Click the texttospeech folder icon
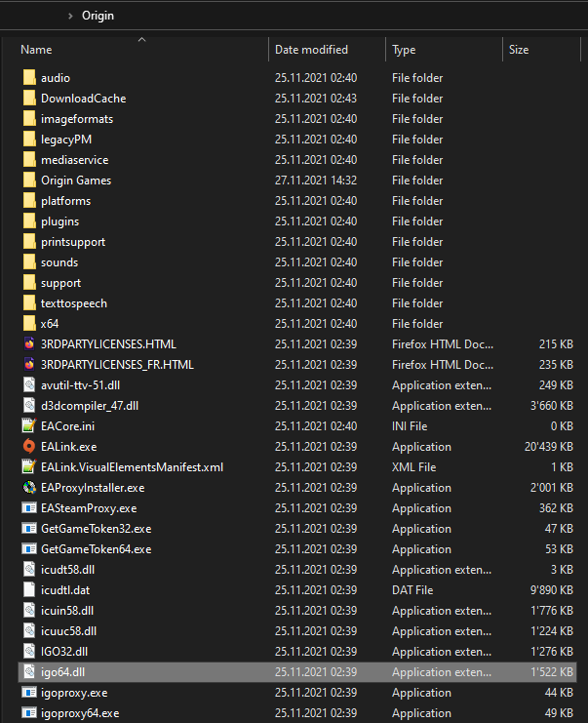 click(x=29, y=302)
